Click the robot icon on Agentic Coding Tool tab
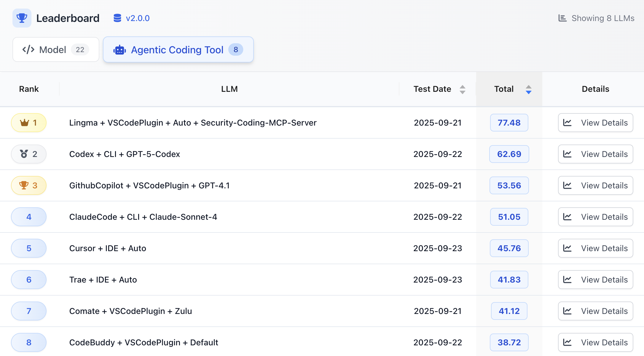 point(120,50)
